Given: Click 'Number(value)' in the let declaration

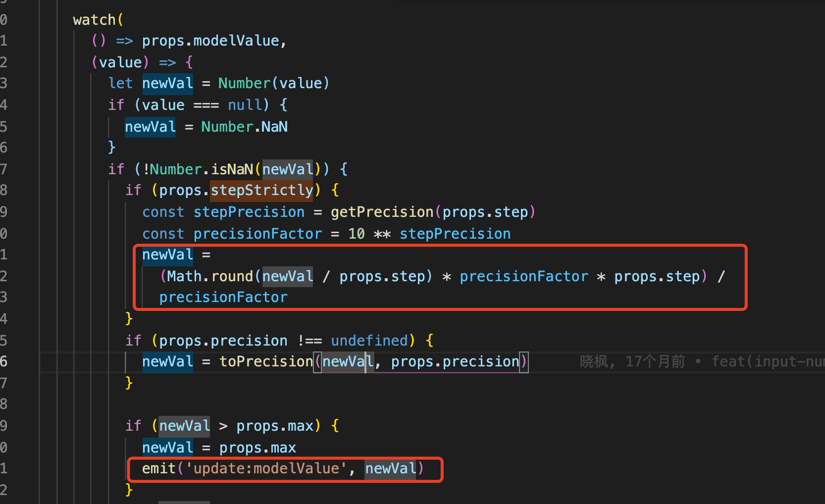Looking at the screenshot, I should click(x=274, y=83).
